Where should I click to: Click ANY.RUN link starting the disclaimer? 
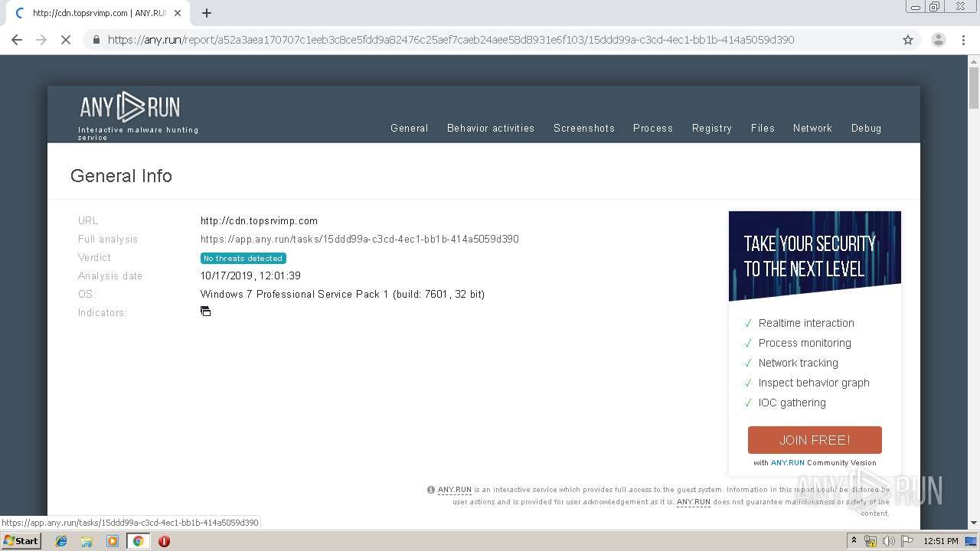point(455,490)
